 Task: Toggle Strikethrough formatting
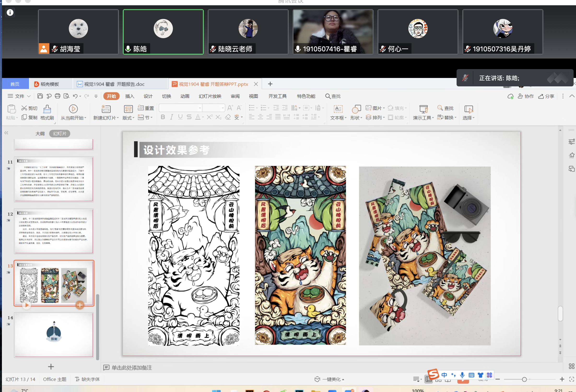(x=189, y=117)
